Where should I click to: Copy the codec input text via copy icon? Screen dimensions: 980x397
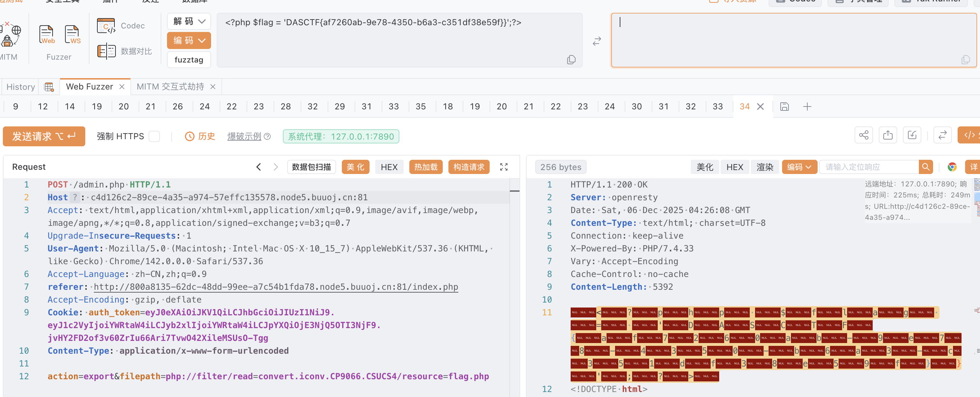(571, 60)
